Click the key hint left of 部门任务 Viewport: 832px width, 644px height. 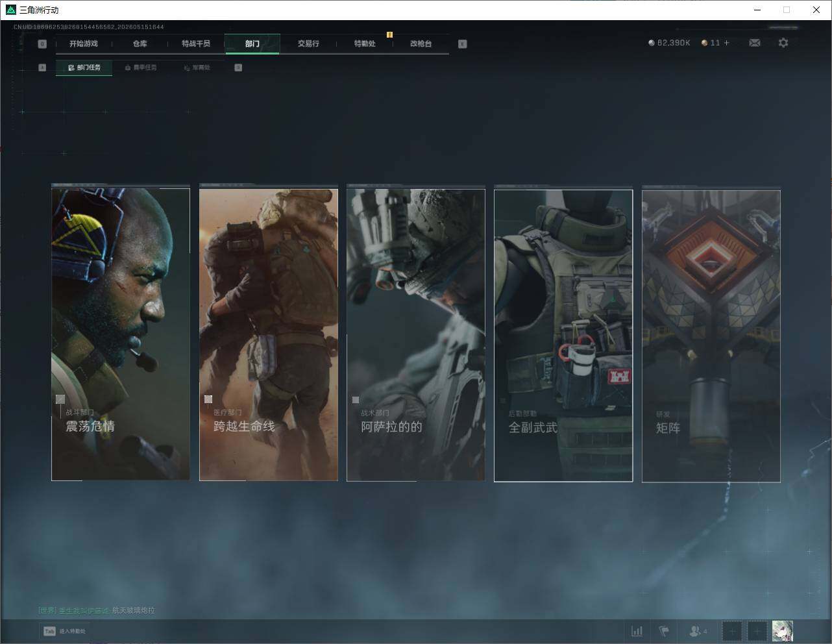(42, 68)
